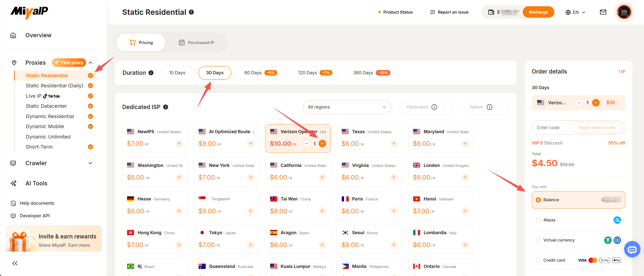The height and width of the screenshot is (276, 644).
Task: Click the wallet balance icon
Action: click(x=491, y=12)
